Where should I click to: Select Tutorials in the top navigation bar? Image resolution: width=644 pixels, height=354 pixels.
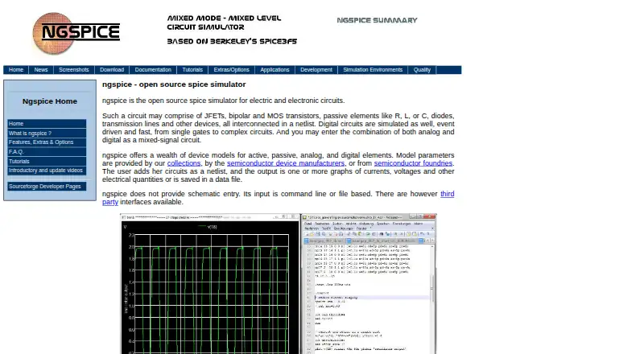click(x=192, y=70)
